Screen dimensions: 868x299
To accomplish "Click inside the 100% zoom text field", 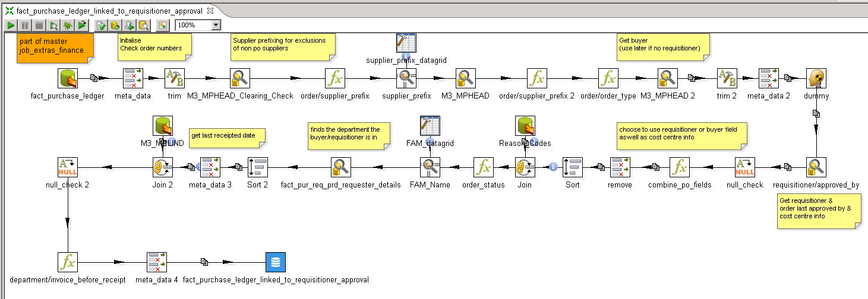I will [x=192, y=26].
